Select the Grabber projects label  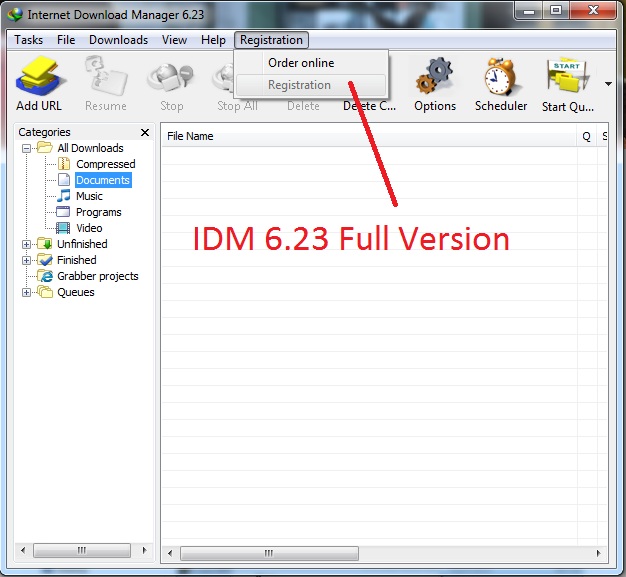(98, 276)
